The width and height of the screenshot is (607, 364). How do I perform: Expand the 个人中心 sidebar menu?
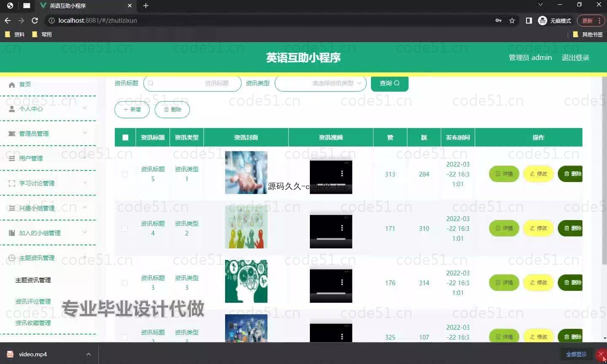pyautogui.click(x=85, y=108)
